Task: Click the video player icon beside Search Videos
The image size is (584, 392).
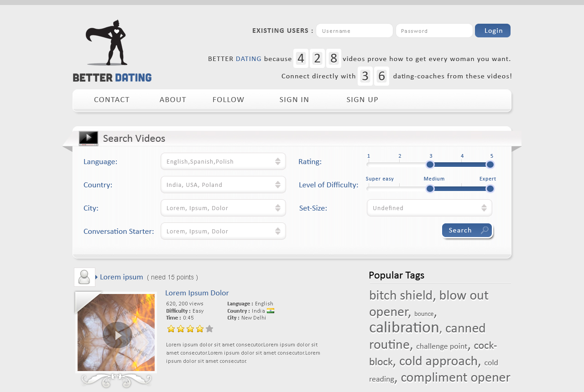Action: [88, 138]
